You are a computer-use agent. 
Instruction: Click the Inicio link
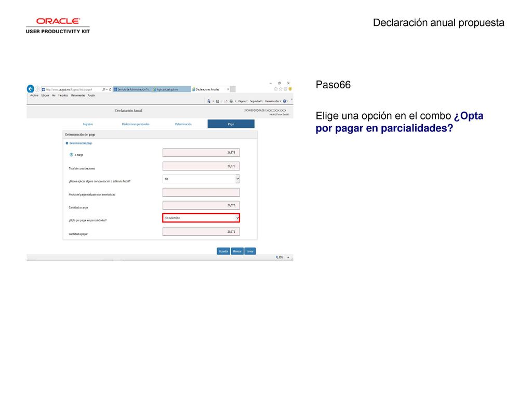pyautogui.click(x=272, y=115)
